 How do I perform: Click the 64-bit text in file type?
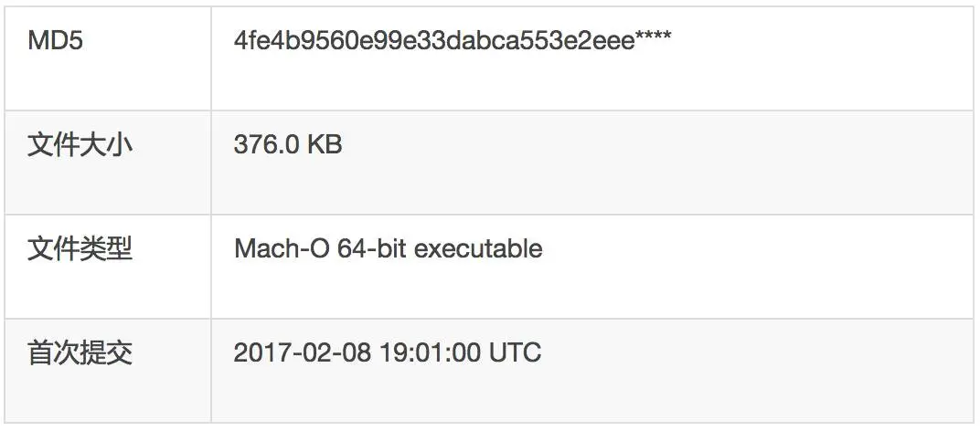(x=372, y=248)
